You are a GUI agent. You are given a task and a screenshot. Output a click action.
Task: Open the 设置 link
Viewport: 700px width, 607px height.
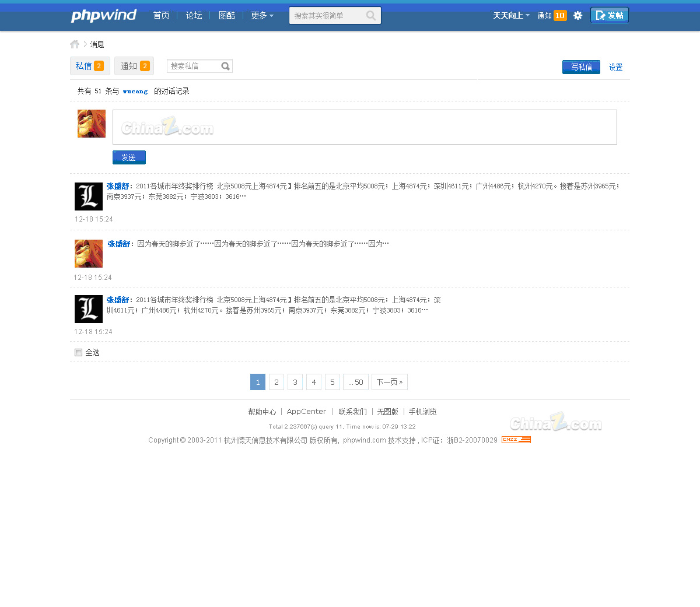coord(615,67)
